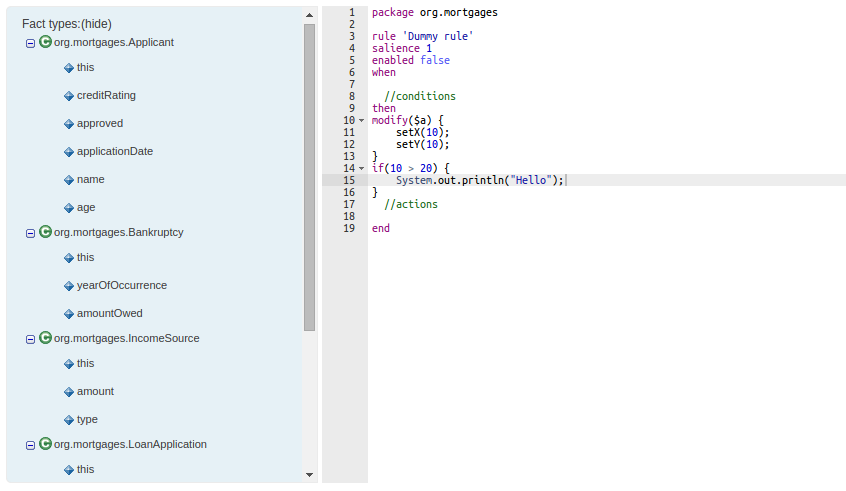
Task: Click the green class icon beside org.mortgages.Applicant
Action: [45, 42]
